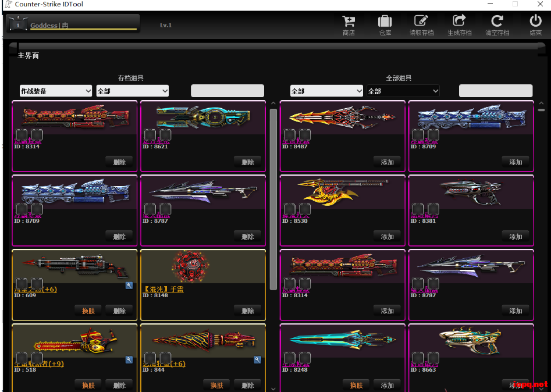Viewport: 551px width, 392px height.
Task: Click the 存档道具 list scroll-up arrow
Action: tap(273, 104)
